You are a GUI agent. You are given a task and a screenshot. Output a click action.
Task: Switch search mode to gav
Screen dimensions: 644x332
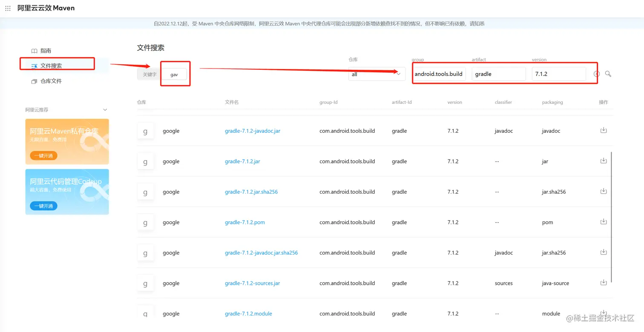[x=174, y=74]
